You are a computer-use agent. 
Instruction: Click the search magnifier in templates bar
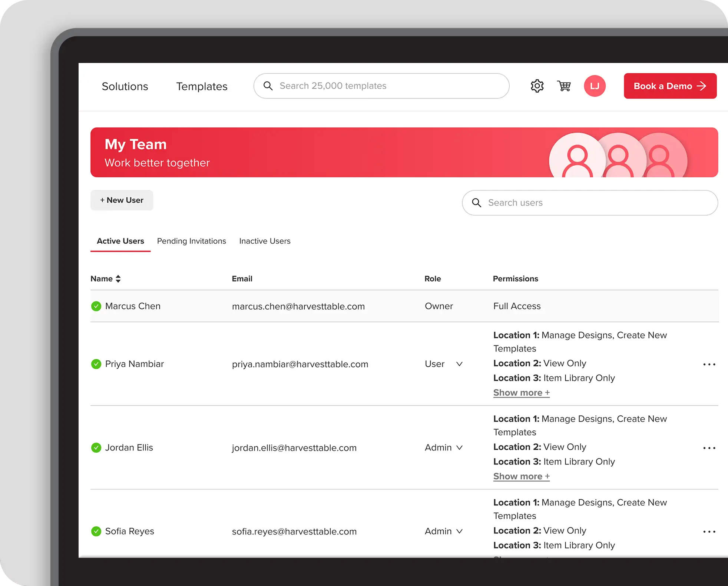click(x=268, y=86)
